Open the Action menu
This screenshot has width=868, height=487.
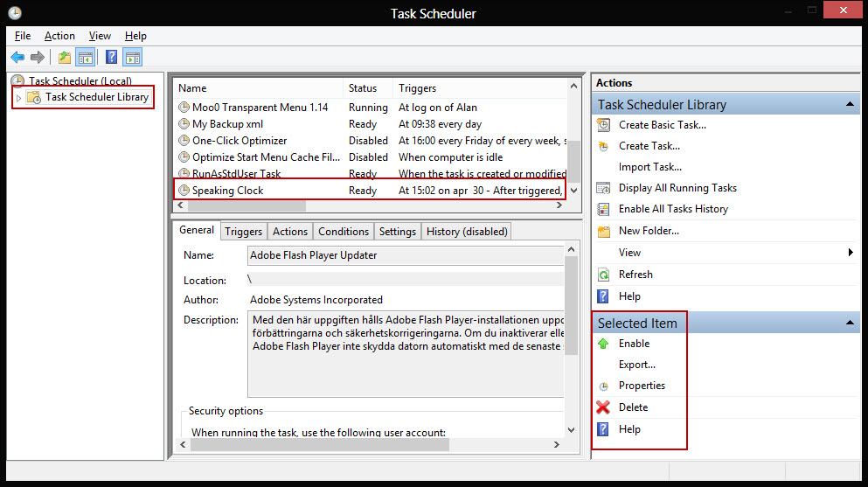(59, 36)
